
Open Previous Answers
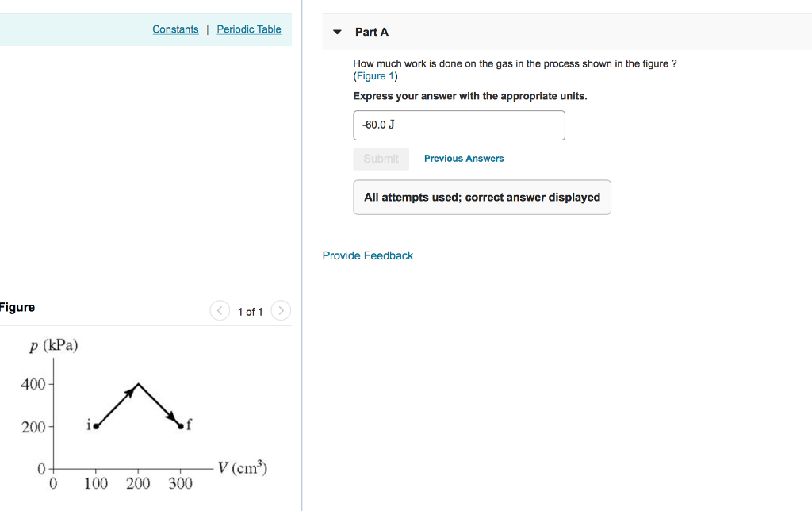tap(464, 159)
